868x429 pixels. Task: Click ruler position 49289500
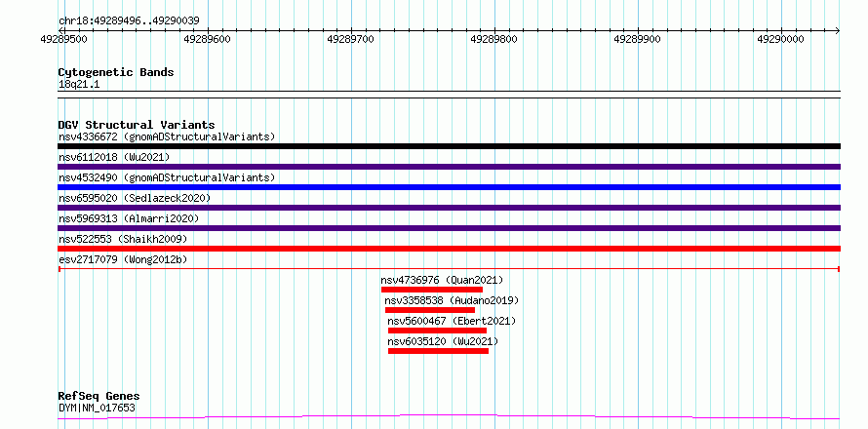click(x=64, y=39)
